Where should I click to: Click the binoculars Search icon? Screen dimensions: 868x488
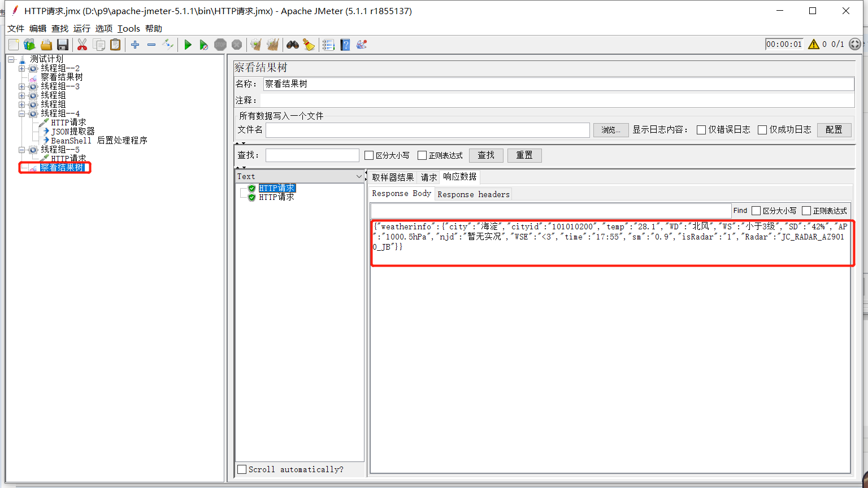pos(292,45)
